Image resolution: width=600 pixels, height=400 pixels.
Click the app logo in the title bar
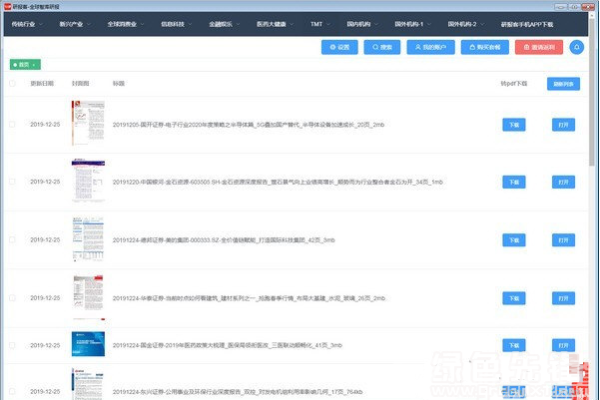(x=8, y=7)
